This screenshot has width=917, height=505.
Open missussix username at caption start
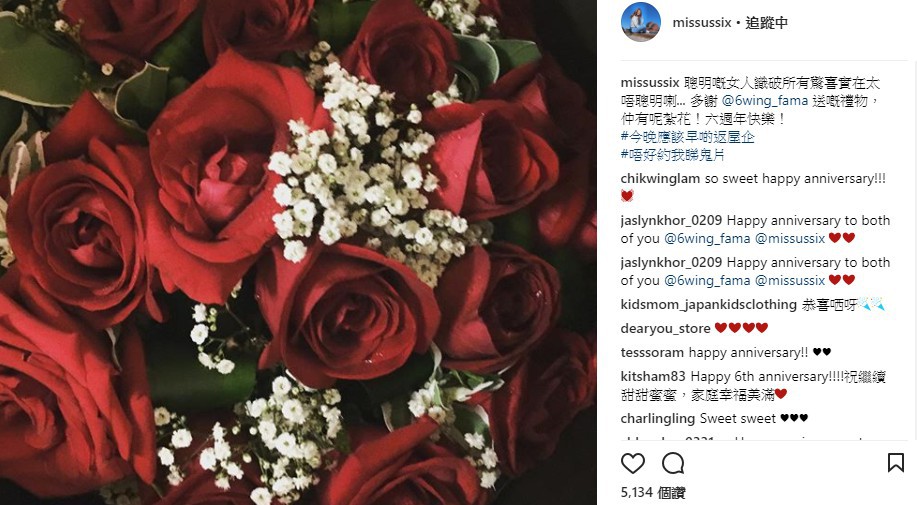click(650, 82)
